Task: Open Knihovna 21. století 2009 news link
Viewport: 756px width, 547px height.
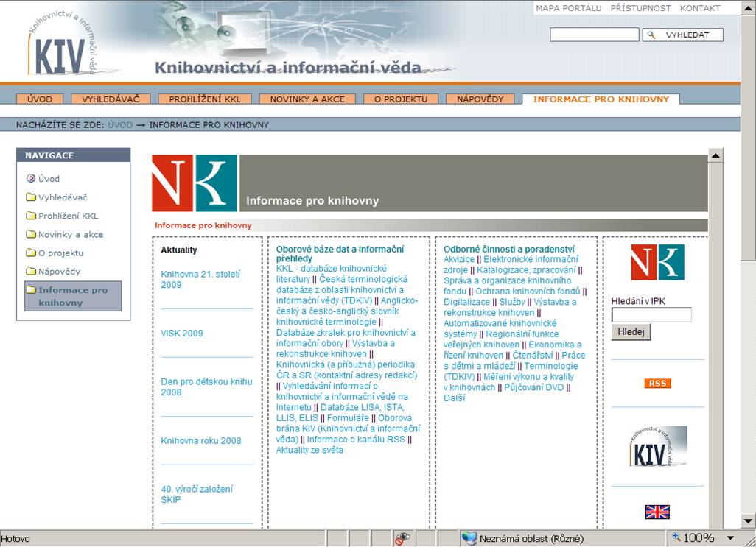Action: (x=200, y=279)
